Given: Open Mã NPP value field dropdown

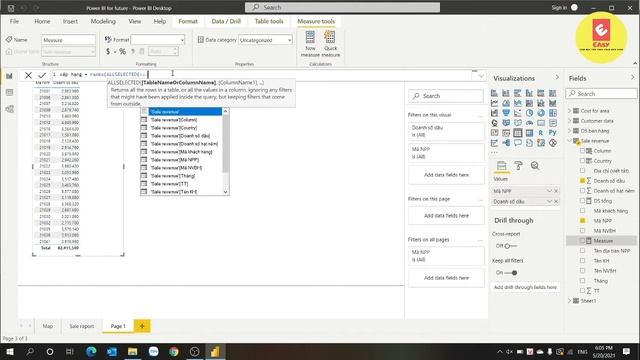Looking at the screenshot, I should (549, 191).
